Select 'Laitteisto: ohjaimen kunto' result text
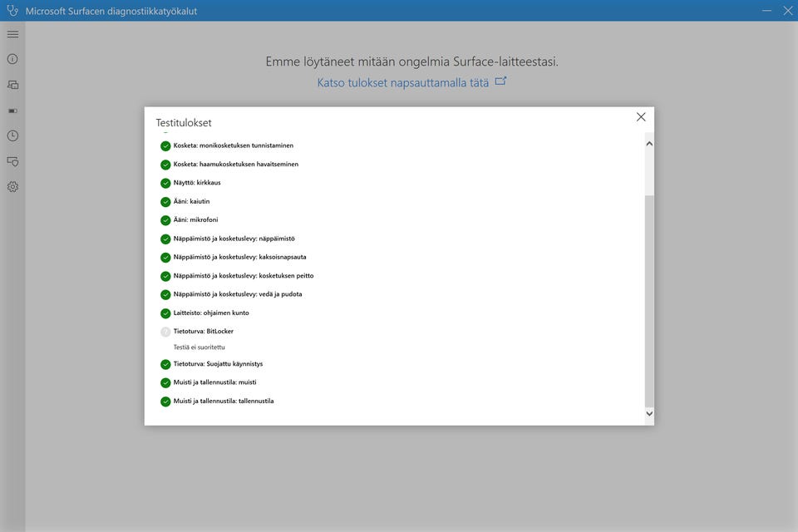Image resolution: width=798 pixels, height=532 pixels. point(210,313)
